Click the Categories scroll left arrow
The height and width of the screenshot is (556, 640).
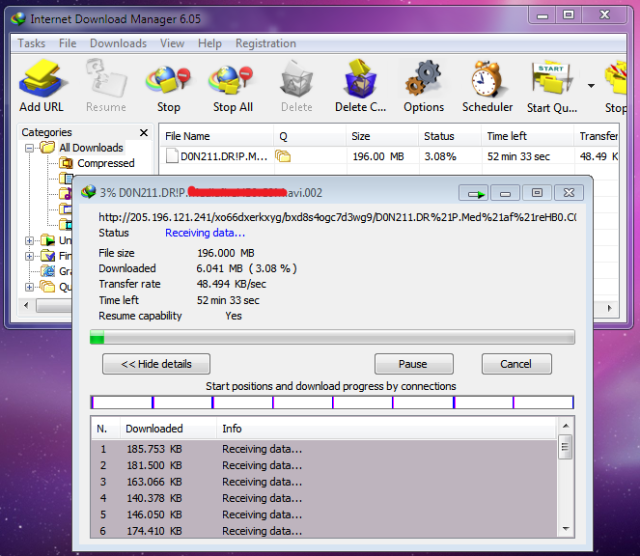(x=27, y=305)
